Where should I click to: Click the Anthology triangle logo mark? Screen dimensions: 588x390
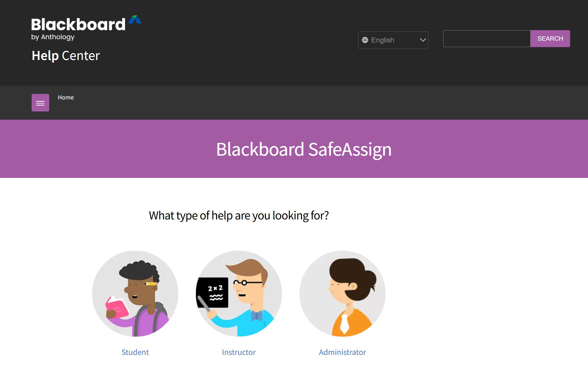coord(135,20)
